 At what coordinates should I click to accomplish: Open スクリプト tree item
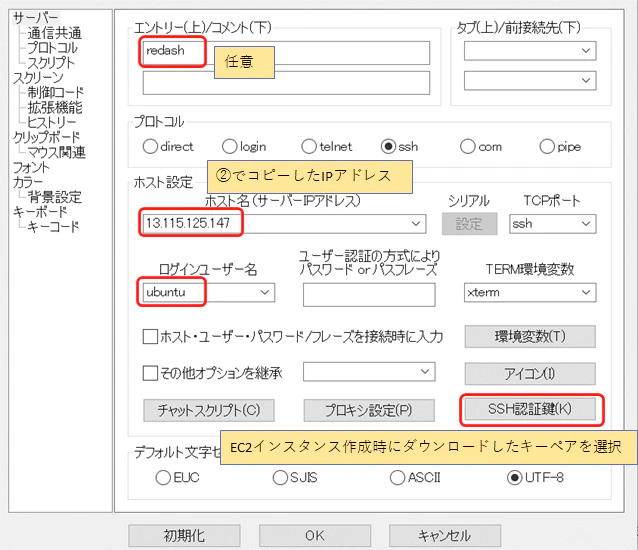[51, 63]
